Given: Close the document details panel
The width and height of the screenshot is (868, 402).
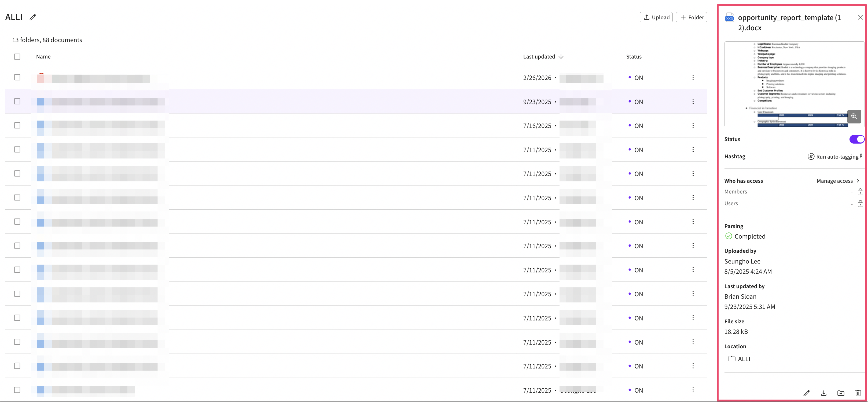Looking at the screenshot, I should click(x=860, y=17).
